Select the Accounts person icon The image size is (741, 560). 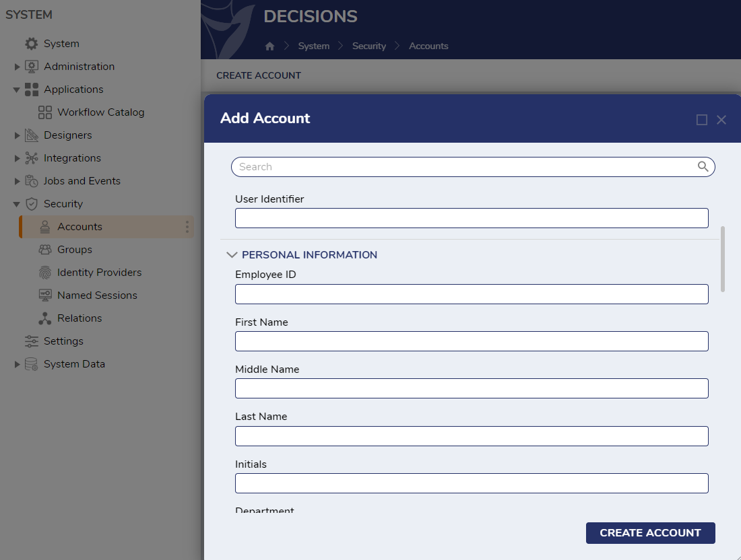[45, 227]
